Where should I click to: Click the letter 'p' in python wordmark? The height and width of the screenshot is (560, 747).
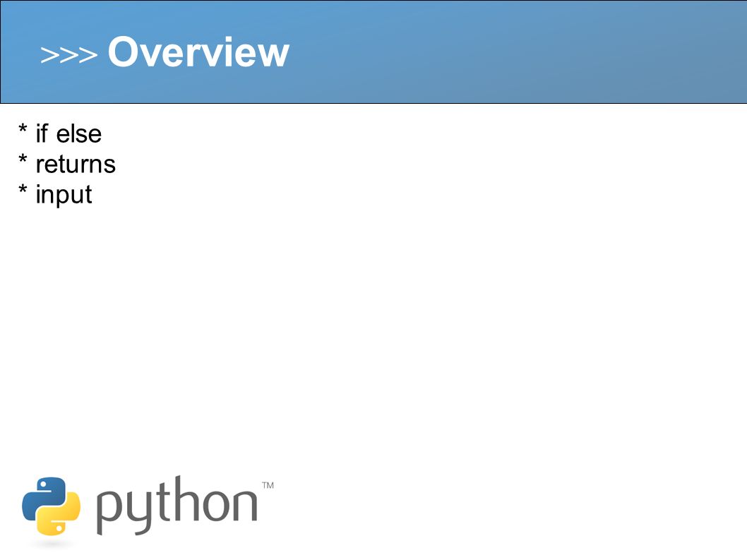[110, 511]
